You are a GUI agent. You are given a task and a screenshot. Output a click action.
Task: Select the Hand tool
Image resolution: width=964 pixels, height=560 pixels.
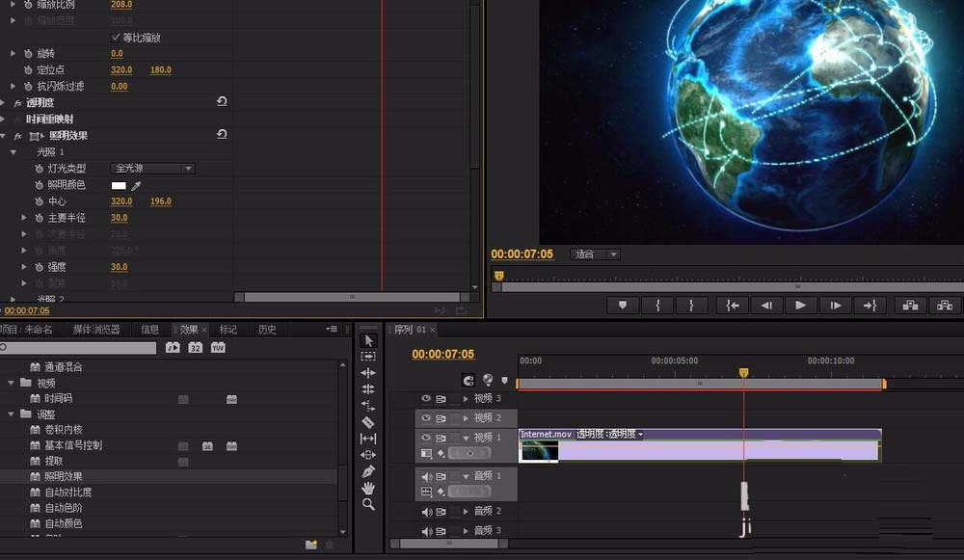[368, 488]
